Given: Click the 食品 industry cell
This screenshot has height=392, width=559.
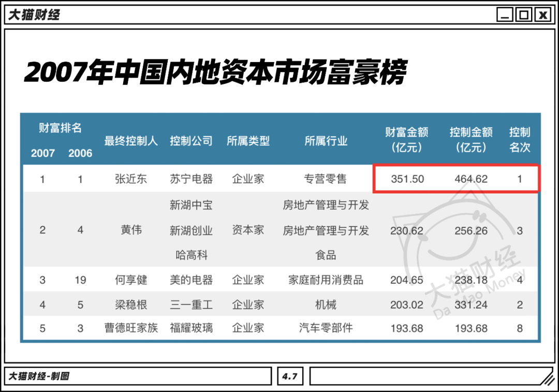Looking at the screenshot, I should [x=326, y=255].
